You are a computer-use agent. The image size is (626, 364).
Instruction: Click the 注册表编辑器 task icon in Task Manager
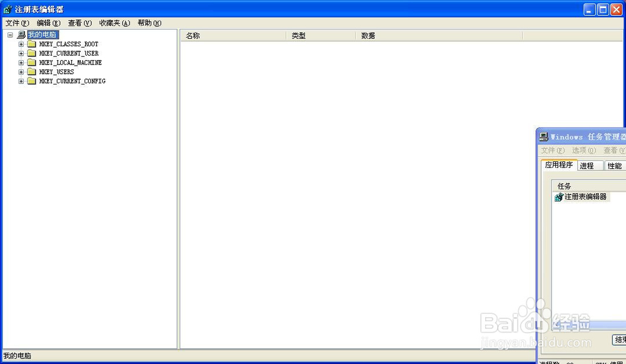(x=559, y=197)
